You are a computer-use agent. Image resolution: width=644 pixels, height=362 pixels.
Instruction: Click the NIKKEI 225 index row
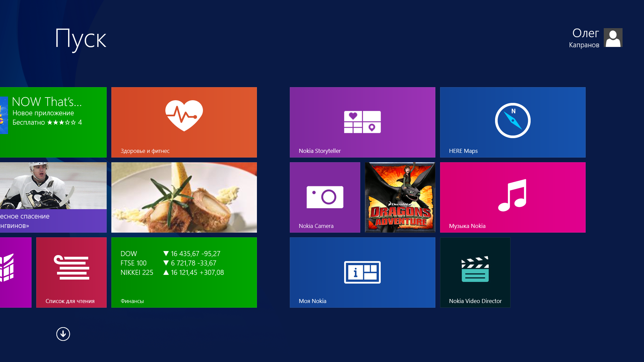click(172, 273)
